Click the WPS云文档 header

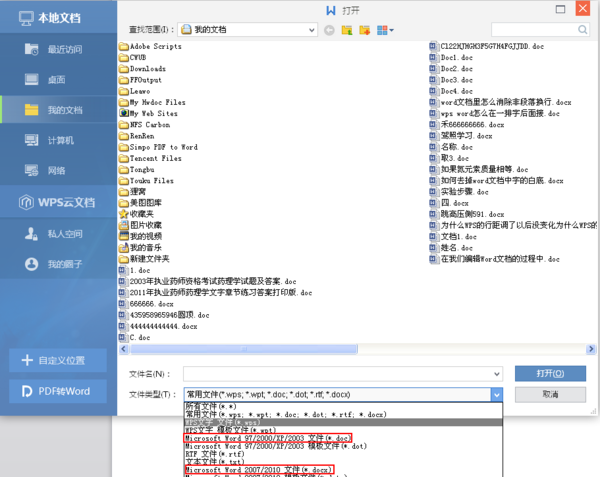[58, 202]
